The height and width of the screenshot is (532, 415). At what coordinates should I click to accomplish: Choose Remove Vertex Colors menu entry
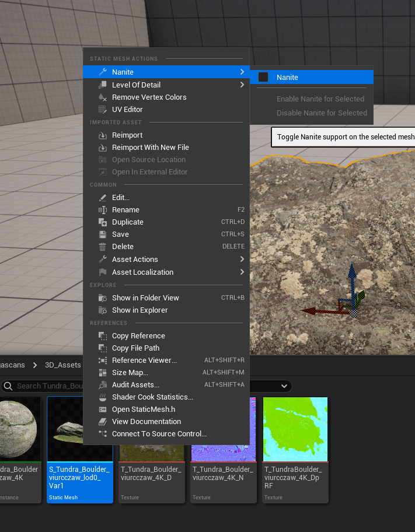click(x=166, y=97)
